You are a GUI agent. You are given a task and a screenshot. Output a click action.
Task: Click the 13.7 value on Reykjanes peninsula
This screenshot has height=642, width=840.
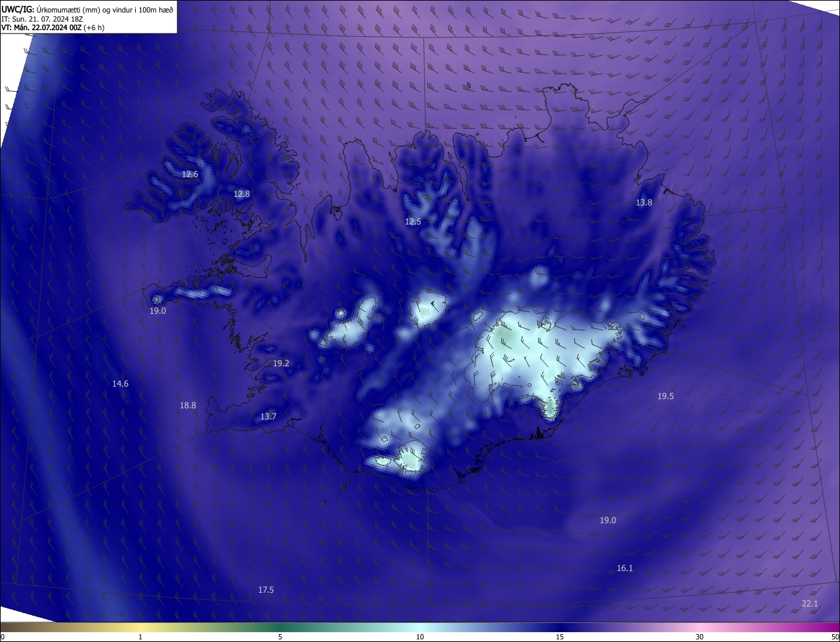(268, 417)
